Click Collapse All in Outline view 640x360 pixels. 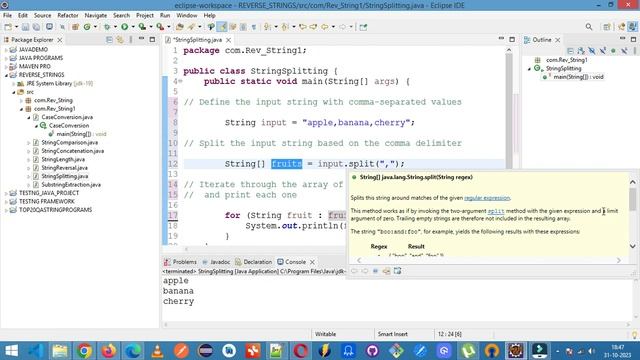point(571,51)
